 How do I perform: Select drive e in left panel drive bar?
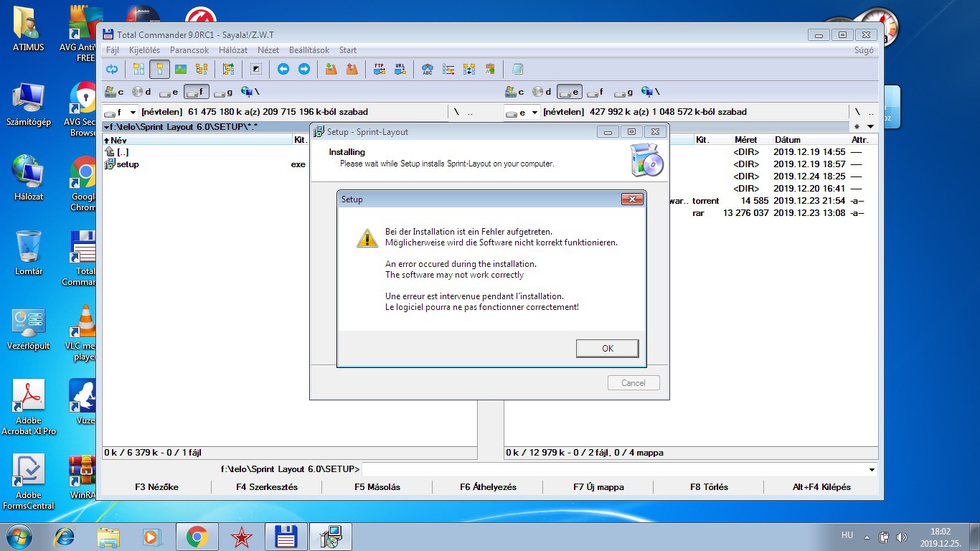click(169, 92)
